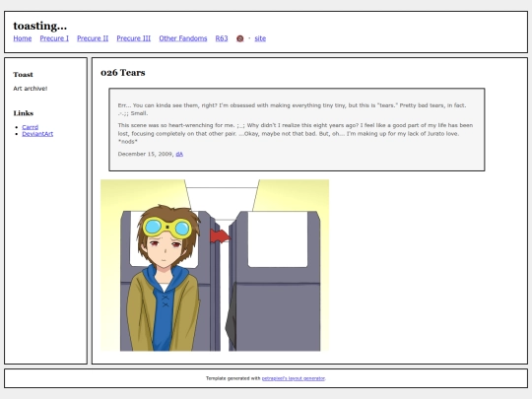Open the Home navigation link
Image resolution: width=532 pixels, height=399 pixels.
[x=23, y=38]
